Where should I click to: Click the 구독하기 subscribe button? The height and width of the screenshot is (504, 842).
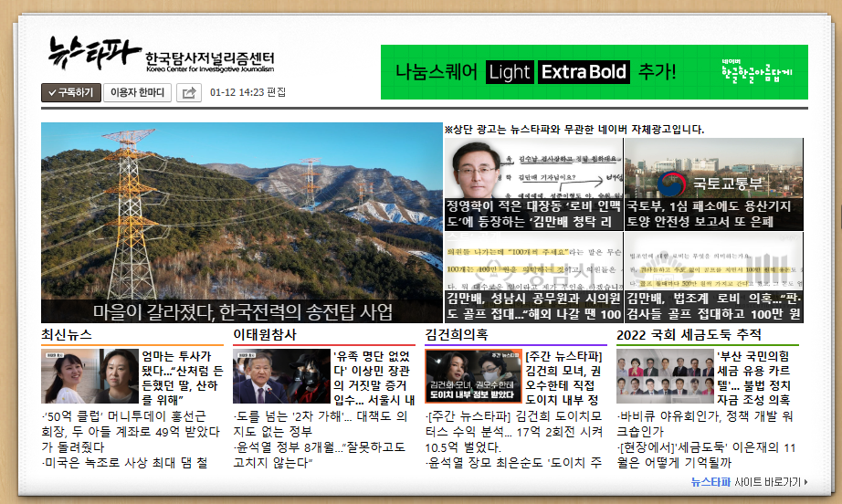pos(71,93)
